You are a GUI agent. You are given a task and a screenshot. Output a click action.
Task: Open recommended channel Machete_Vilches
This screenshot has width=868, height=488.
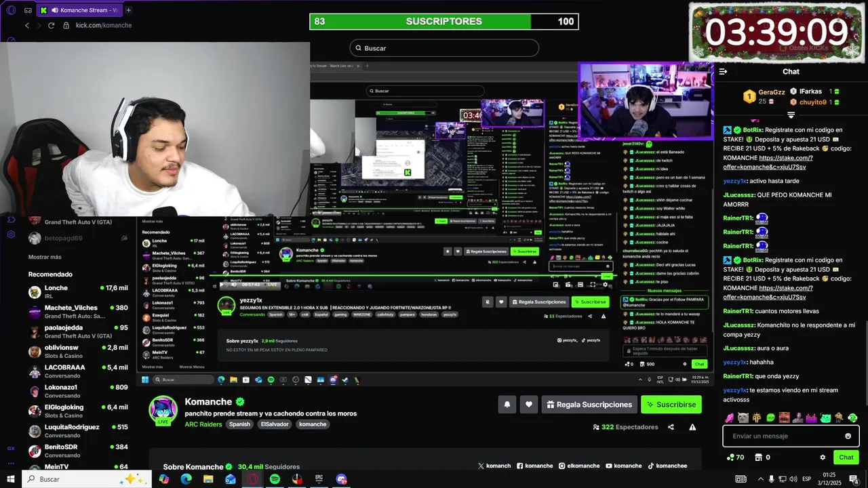click(78, 312)
